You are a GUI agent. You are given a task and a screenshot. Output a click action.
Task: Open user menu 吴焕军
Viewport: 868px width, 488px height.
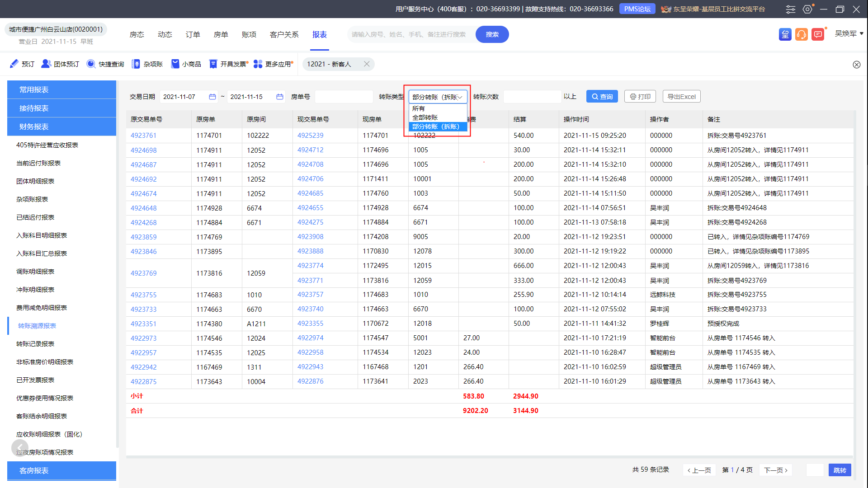click(849, 34)
